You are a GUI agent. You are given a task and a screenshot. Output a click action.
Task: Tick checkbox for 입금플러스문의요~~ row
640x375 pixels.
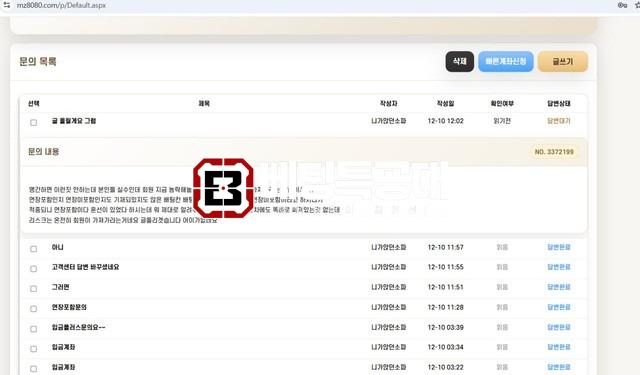[x=33, y=329]
